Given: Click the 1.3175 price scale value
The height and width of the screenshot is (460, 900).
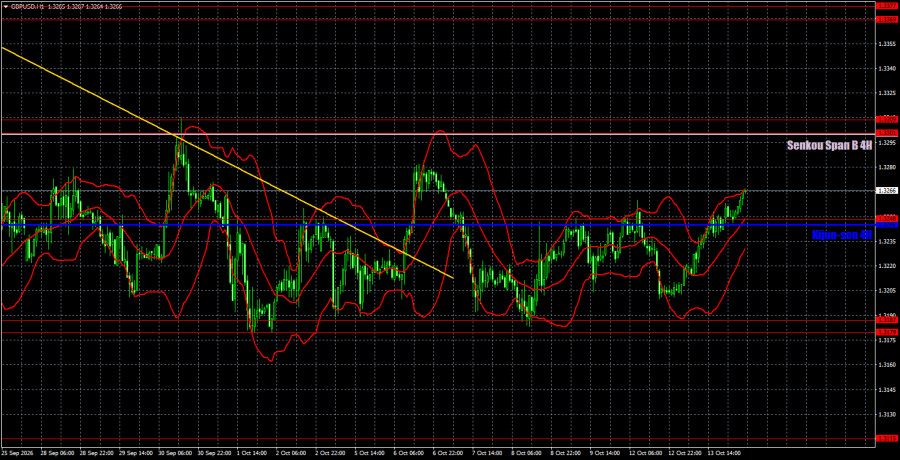Looking at the screenshot, I should [887, 341].
